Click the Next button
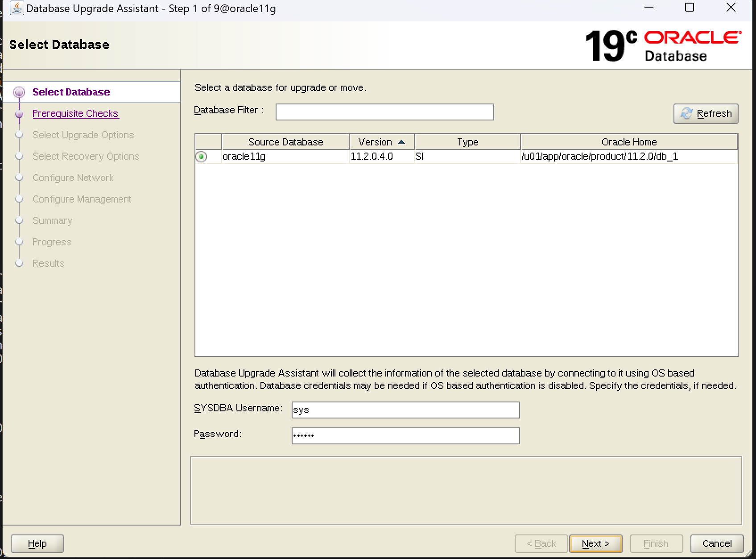Viewport: 756px width, 559px height. (595, 544)
